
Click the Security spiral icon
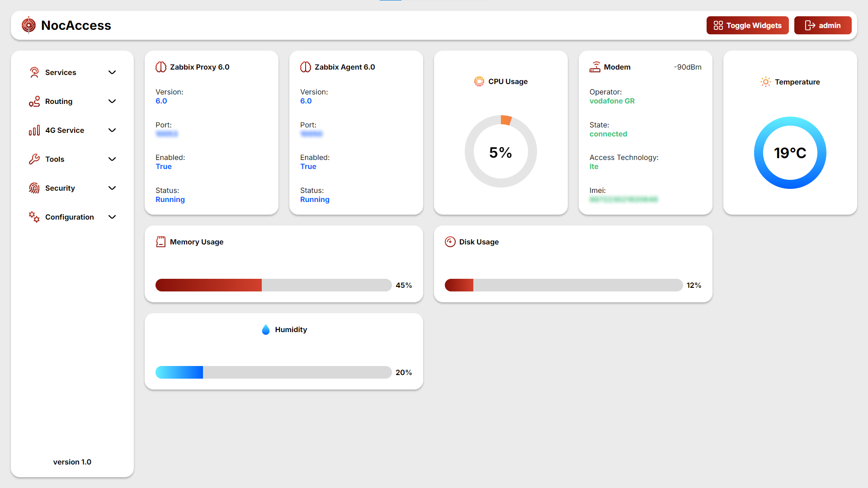[34, 188]
